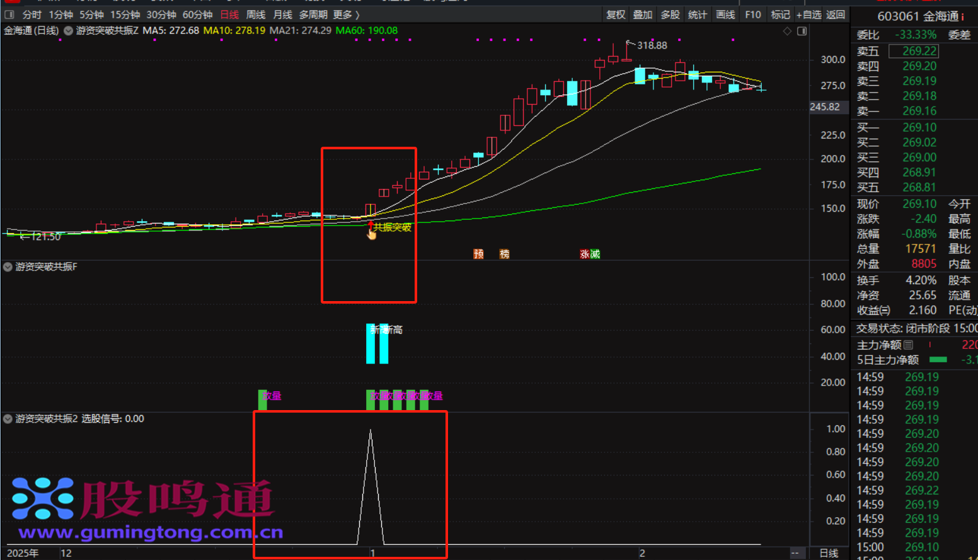Image resolution: width=978 pixels, height=560 pixels.
Task: Toggle 复权 price adjustment
Action: 615,14
